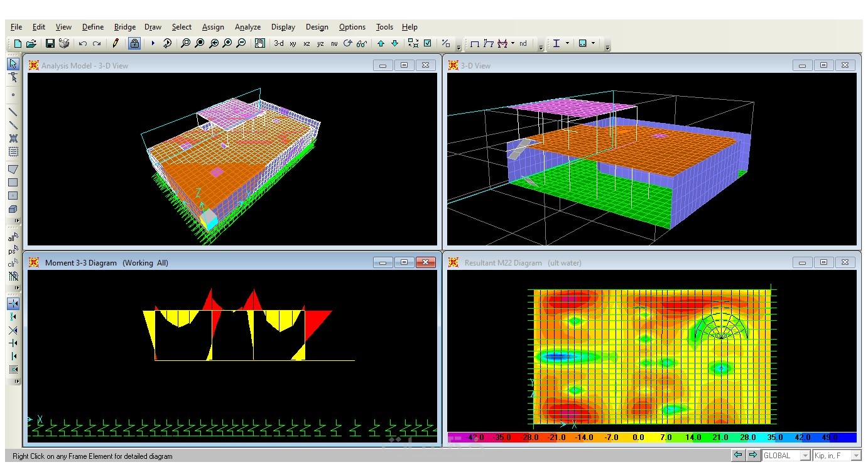Click the Undo arrow icon
868x467 pixels.
(83, 43)
